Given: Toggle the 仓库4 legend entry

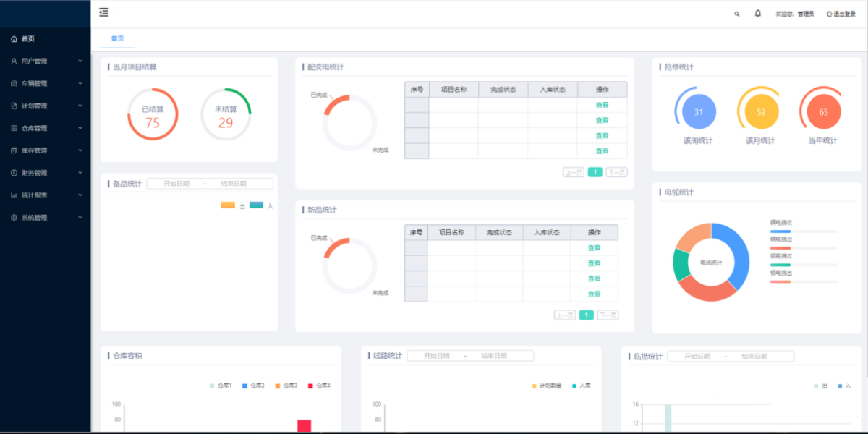Looking at the screenshot, I should [319, 386].
